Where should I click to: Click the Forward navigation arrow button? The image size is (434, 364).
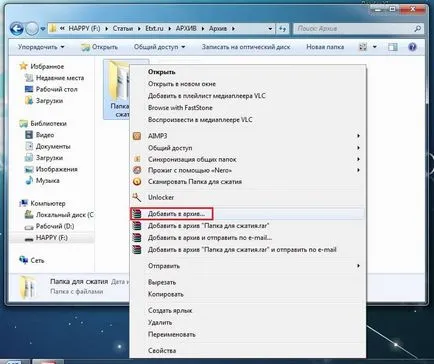pos(32,29)
